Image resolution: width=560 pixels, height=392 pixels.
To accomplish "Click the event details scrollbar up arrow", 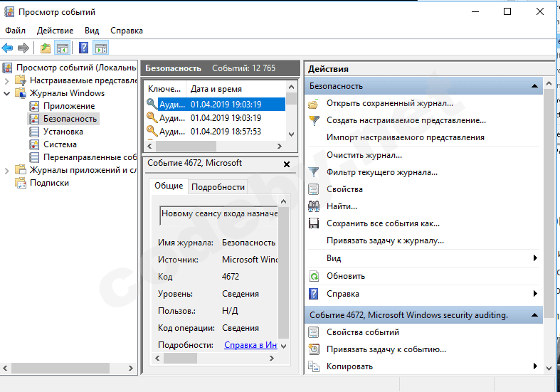I will [x=284, y=202].
